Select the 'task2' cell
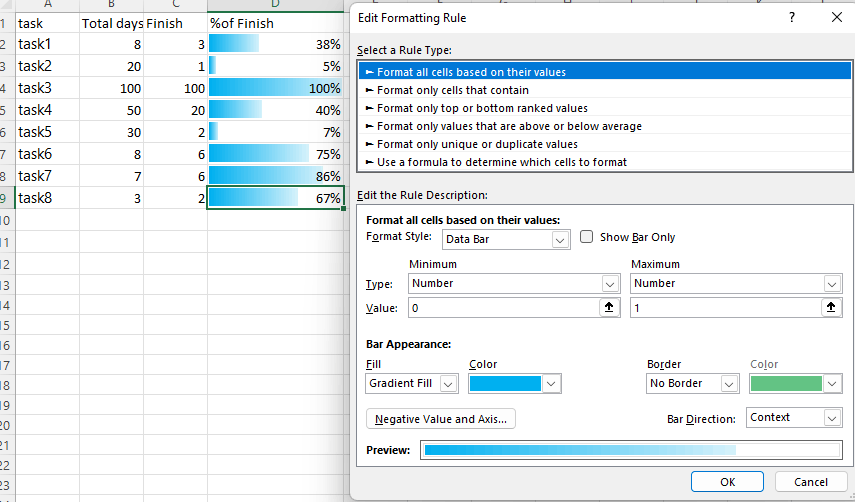This screenshot has height=502, width=855. pyautogui.click(x=47, y=66)
